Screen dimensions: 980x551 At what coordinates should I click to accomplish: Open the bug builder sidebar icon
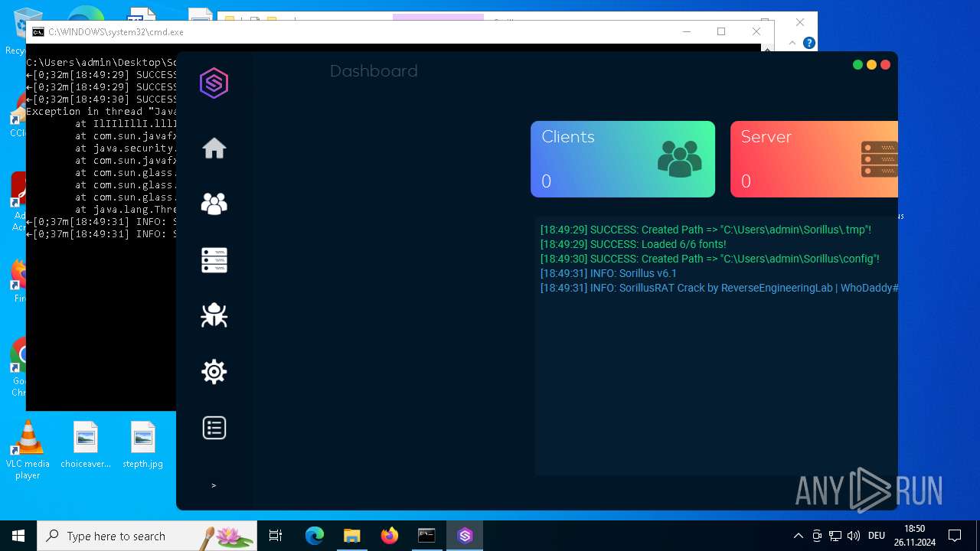[x=214, y=315]
